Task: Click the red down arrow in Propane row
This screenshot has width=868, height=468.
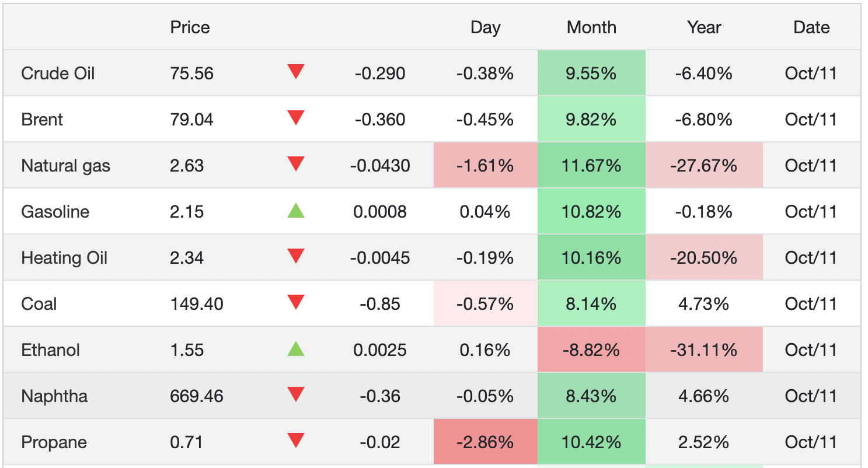Action: (296, 441)
